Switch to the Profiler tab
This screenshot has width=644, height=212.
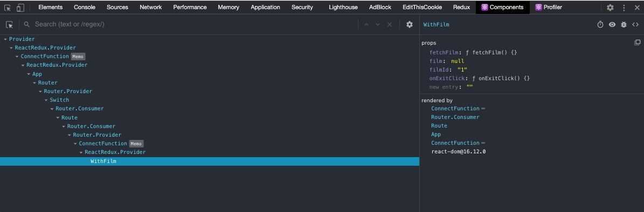pyautogui.click(x=549, y=8)
